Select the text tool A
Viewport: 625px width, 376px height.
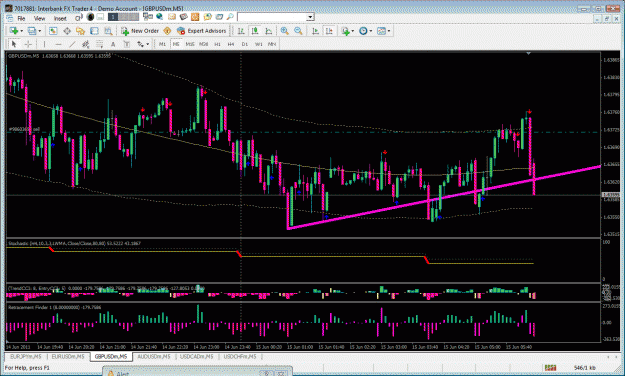(113, 44)
